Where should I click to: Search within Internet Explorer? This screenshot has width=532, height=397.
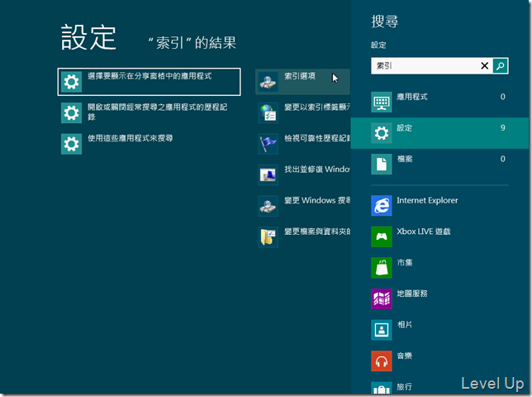pyautogui.click(x=439, y=205)
